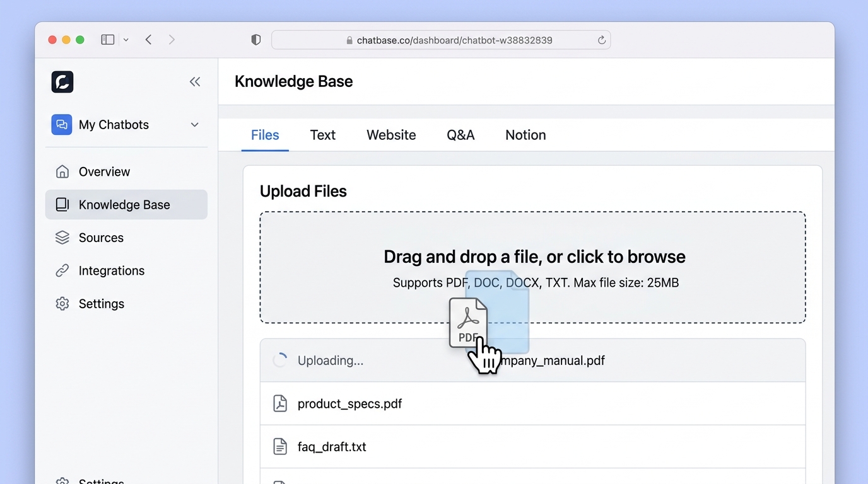This screenshot has height=484, width=868.
Task: Navigate to Sources in the sidebar
Action: 101,238
